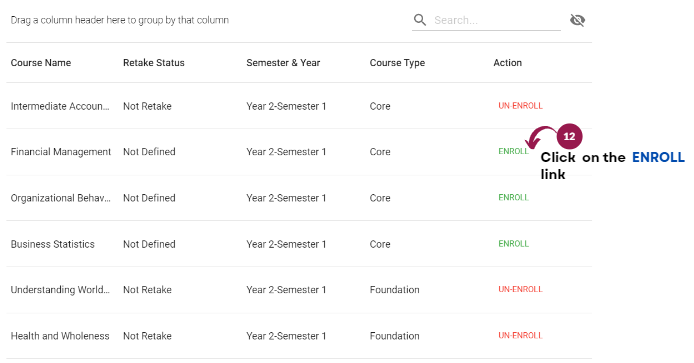Image resolution: width=694 pixels, height=363 pixels.
Task: Enroll in Financial Management course
Action: [513, 151]
